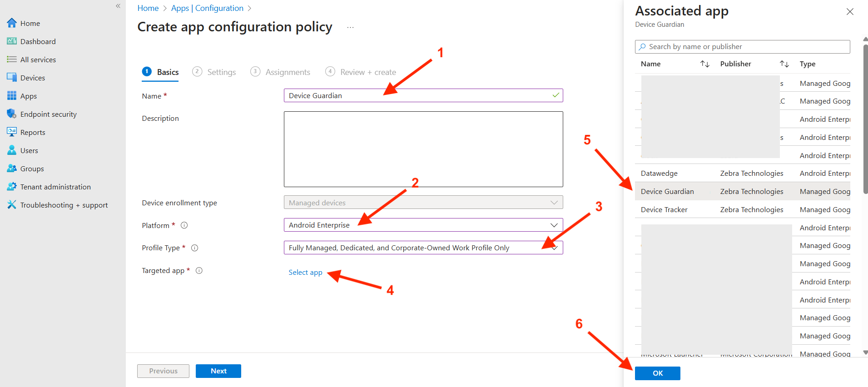Screen dimensions: 868x387
Task: Sort app list by Name column
Action: (x=704, y=64)
